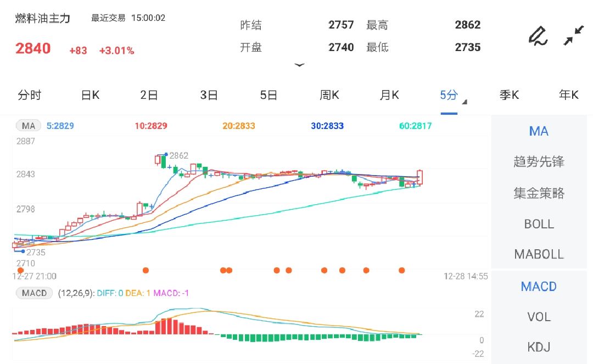This screenshot has height=364, width=593.
Task: Switch sub-chart to VOL
Action: [x=539, y=317]
